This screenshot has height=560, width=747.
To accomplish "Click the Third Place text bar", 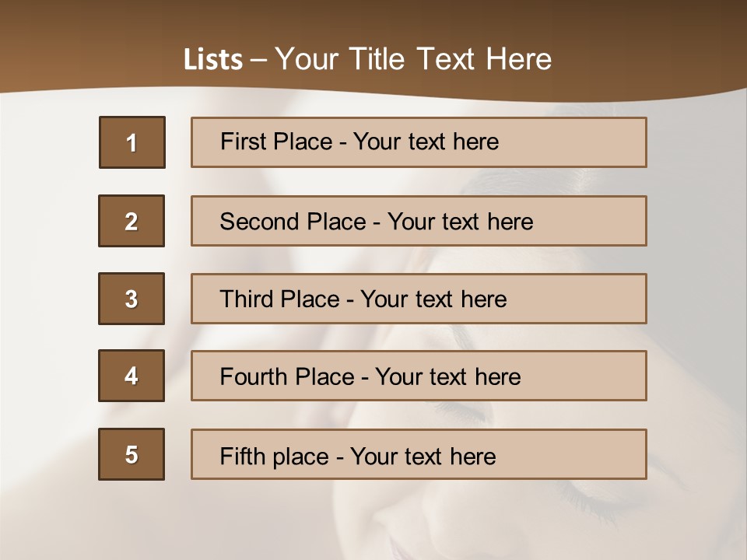I will [419, 299].
